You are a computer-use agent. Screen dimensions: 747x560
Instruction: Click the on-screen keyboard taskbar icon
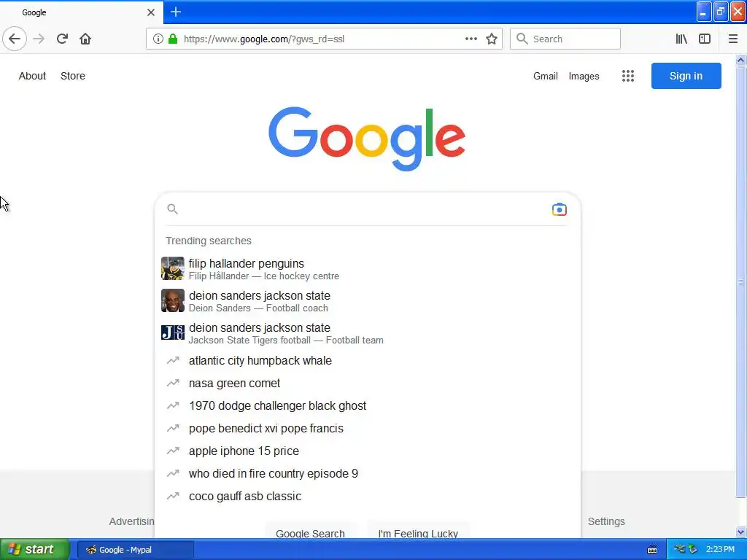(652, 550)
